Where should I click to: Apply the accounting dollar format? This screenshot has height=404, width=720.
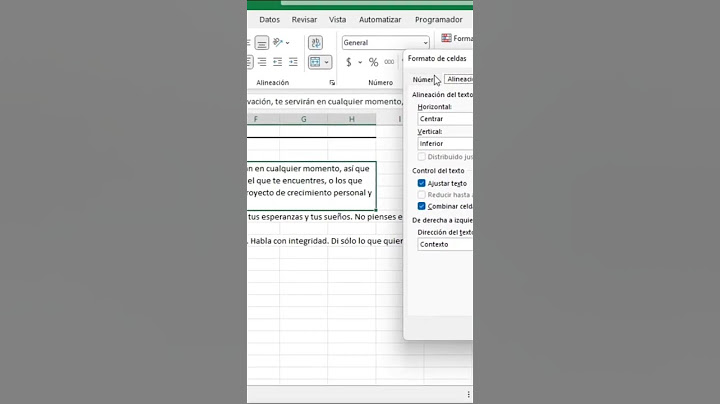click(x=349, y=62)
